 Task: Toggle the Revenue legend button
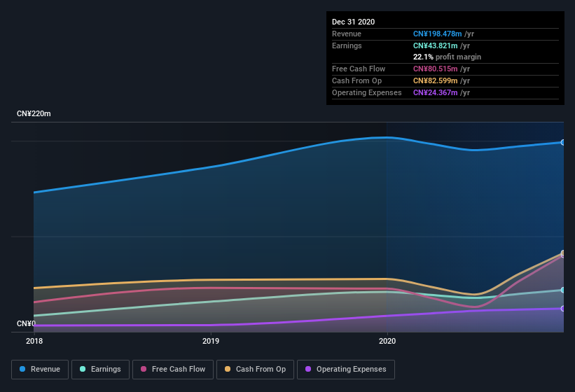pos(40,370)
